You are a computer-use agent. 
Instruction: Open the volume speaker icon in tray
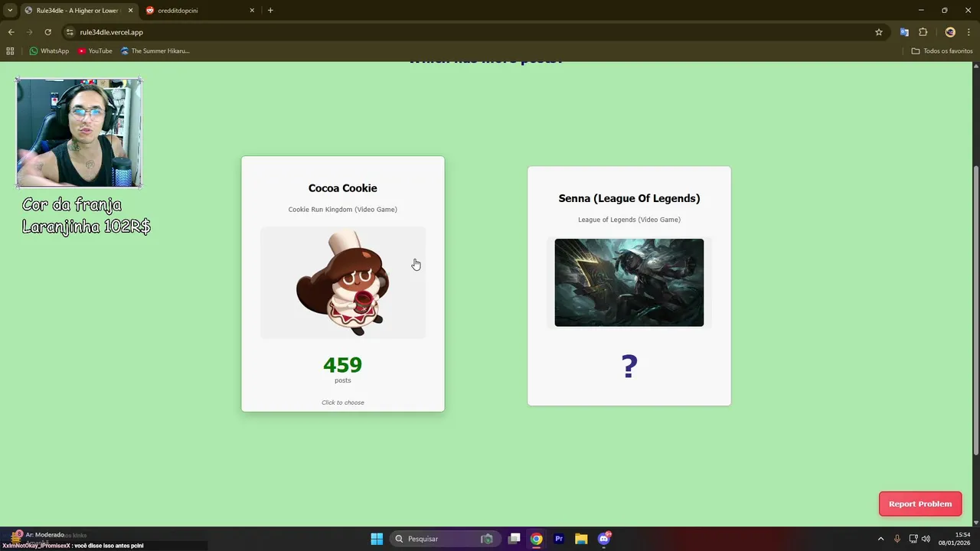(x=926, y=539)
